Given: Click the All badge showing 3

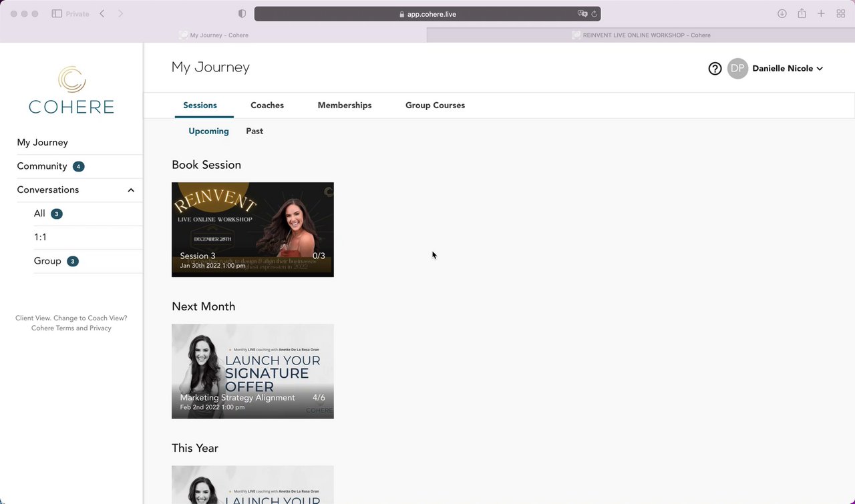Looking at the screenshot, I should [57, 214].
